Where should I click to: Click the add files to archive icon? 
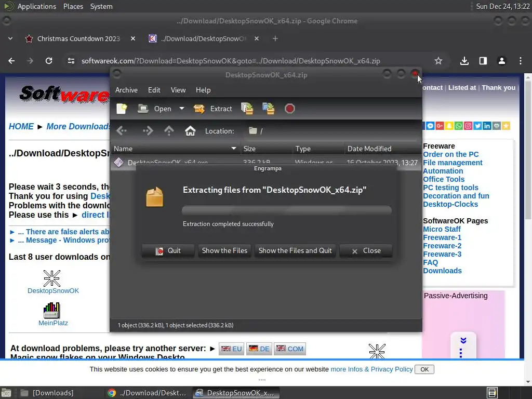(247, 109)
